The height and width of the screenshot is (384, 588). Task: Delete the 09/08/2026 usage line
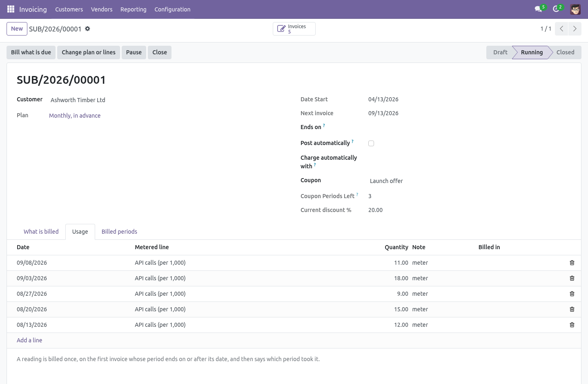coord(572,263)
